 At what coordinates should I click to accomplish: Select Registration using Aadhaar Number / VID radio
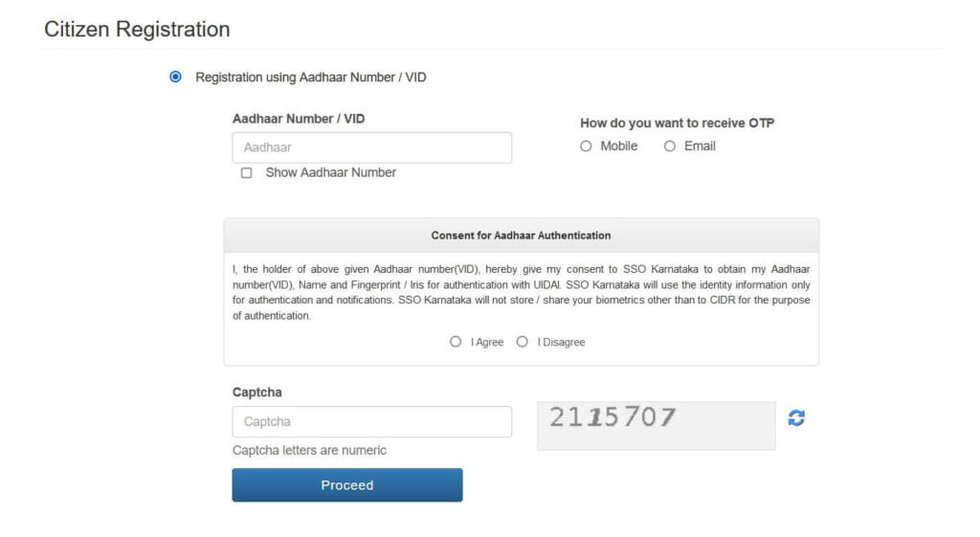(x=175, y=77)
